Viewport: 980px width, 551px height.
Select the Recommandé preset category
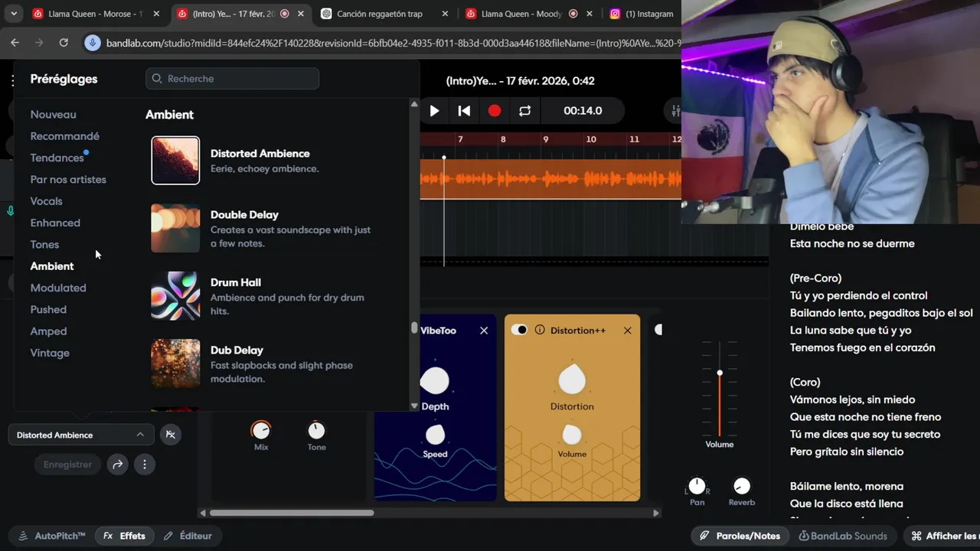click(64, 136)
